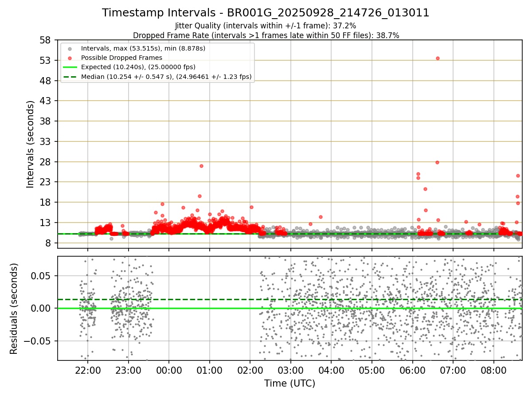Image resolution: width=532 pixels, height=399 pixels.
Task: Click legend entry 'Expected (10.240s), (25.00000 fps)'
Action: click(138, 67)
